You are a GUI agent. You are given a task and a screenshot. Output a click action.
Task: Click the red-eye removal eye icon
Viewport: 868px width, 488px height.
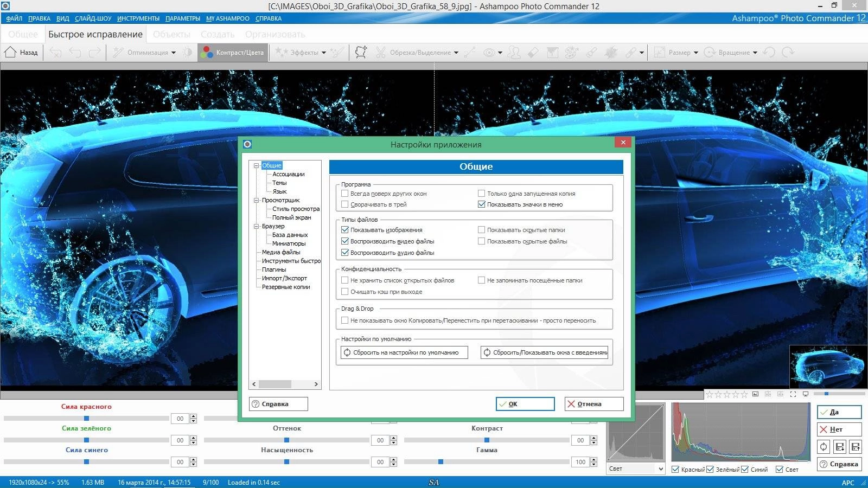point(489,53)
